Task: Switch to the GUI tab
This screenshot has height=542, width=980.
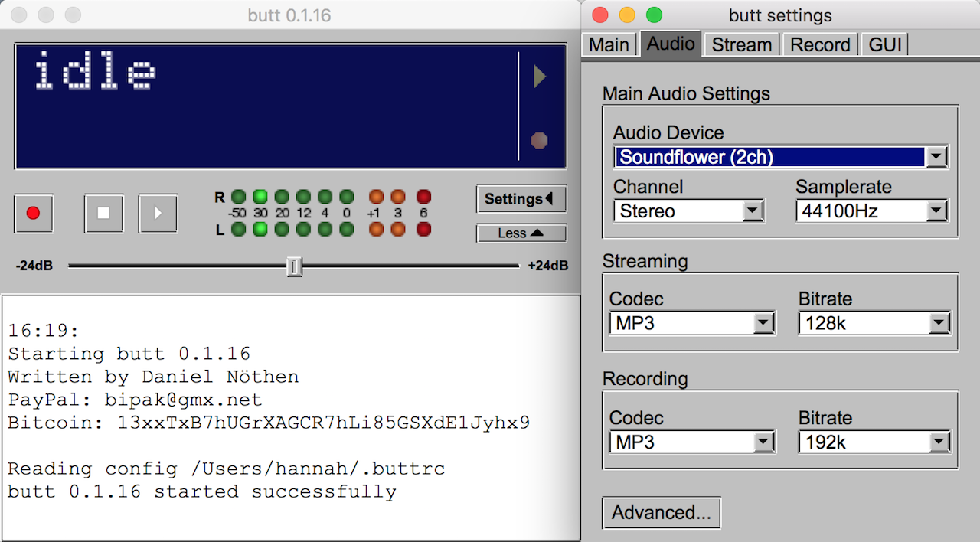Action: (884, 44)
